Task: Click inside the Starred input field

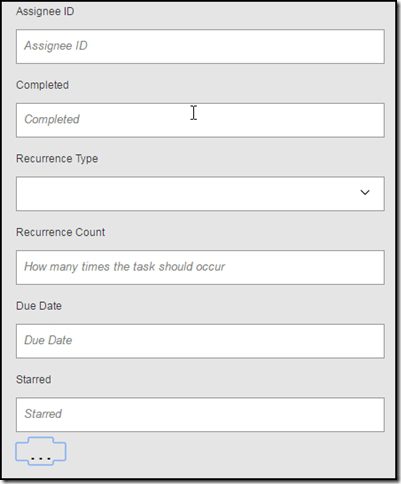Action: (200, 414)
